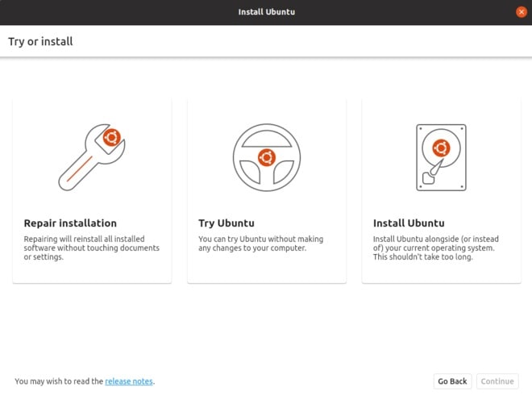This screenshot has width=532, height=404.
Task: Click the "Install Ubuntu" window title bar
Action: pos(266,12)
